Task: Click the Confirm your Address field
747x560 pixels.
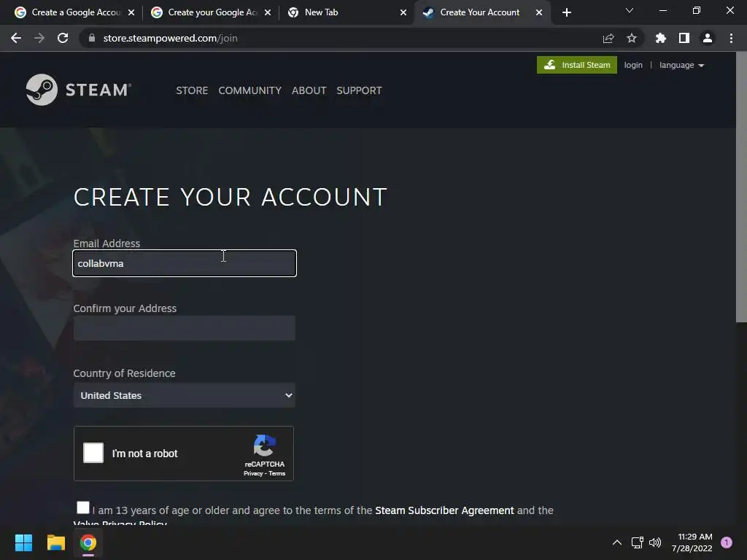Action: pyautogui.click(x=185, y=328)
